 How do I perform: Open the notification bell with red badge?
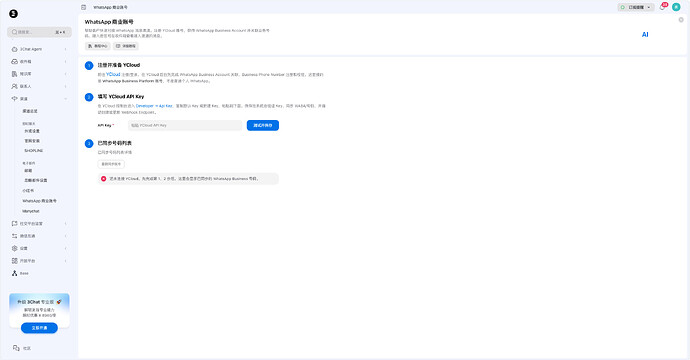tap(663, 7)
